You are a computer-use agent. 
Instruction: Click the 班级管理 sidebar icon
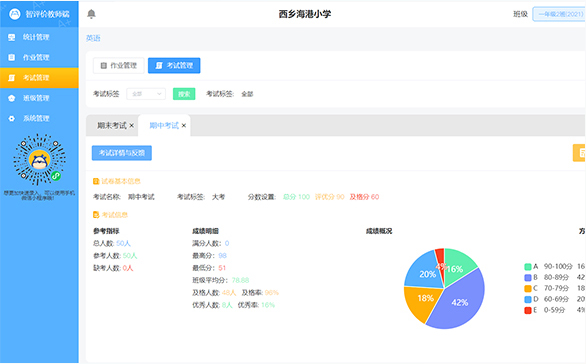coord(12,98)
